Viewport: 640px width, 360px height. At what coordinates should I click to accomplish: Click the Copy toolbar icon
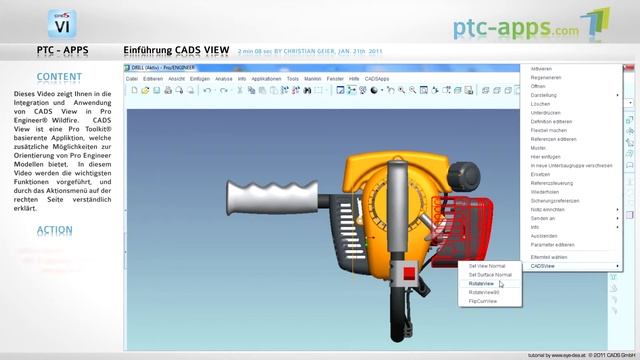(x=251, y=90)
